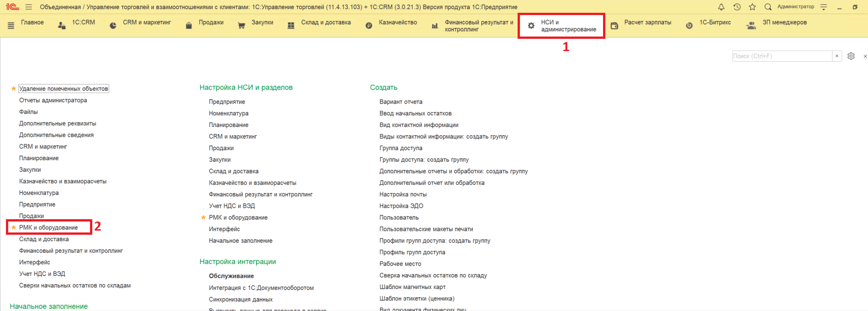Open the history clock icon

(737, 7)
